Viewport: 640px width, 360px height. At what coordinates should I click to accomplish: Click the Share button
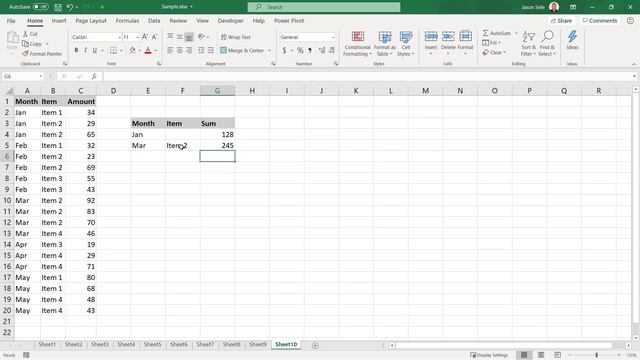tap(561, 20)
